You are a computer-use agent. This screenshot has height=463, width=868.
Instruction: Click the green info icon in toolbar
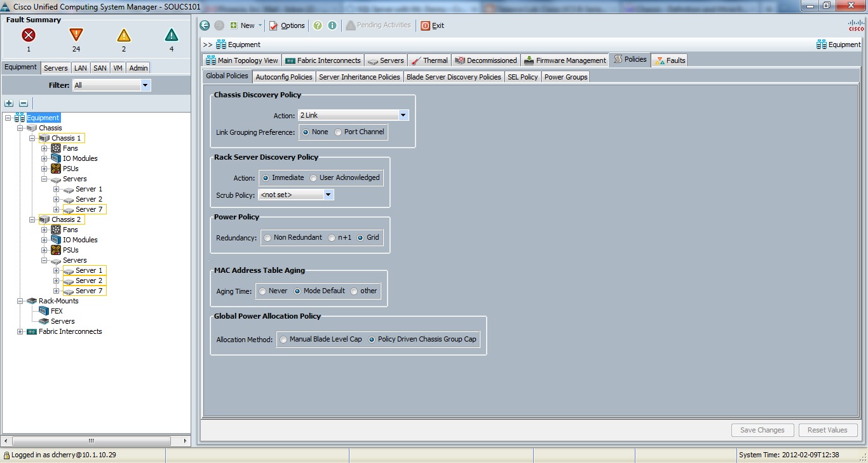(x=332, y=25)
